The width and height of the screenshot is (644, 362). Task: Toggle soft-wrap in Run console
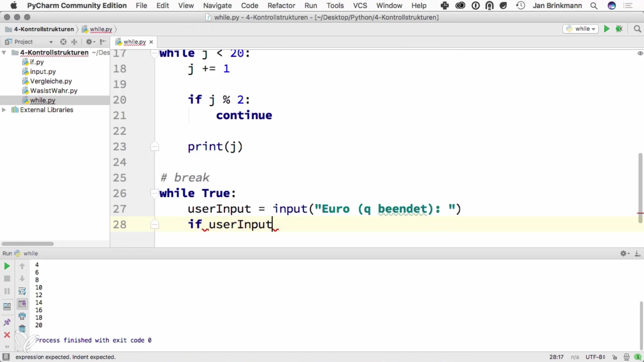(x=22, y=291)
